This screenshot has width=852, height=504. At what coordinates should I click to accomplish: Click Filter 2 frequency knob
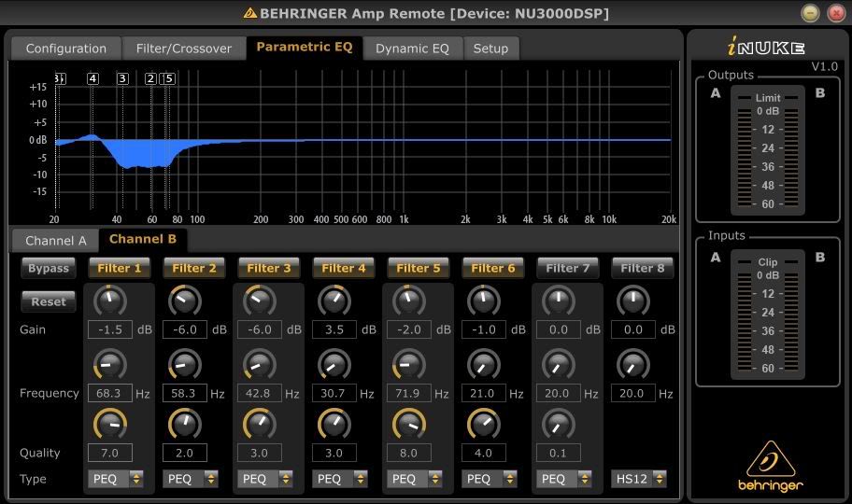coord(185,364)
